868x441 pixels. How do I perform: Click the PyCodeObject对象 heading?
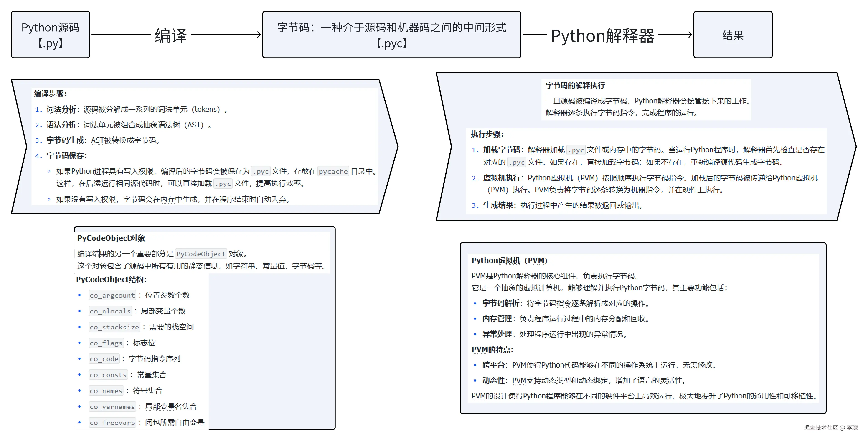click(111, 238)
